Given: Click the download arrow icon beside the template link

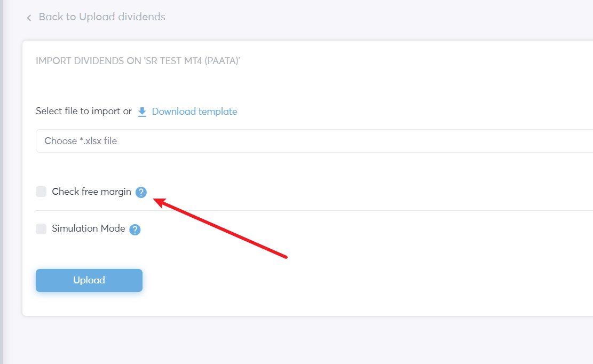Looking at the screenshot, I should [142, 112].
